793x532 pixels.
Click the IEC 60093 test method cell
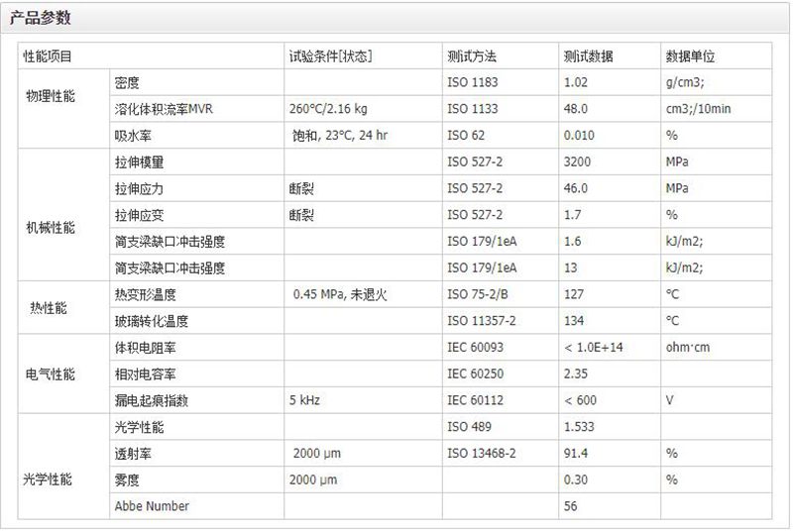[x=476, y=348]
